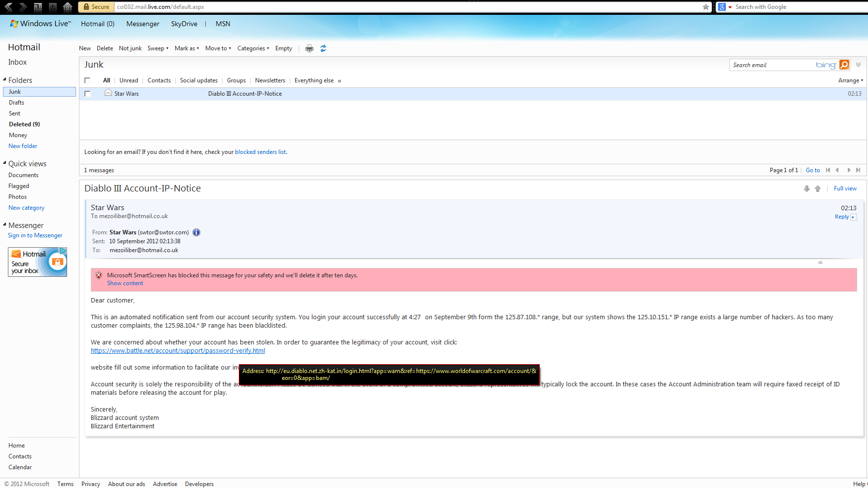868x488 pixels.
Task: Check the Star Wars message checkbox
Action: point(87,94)
